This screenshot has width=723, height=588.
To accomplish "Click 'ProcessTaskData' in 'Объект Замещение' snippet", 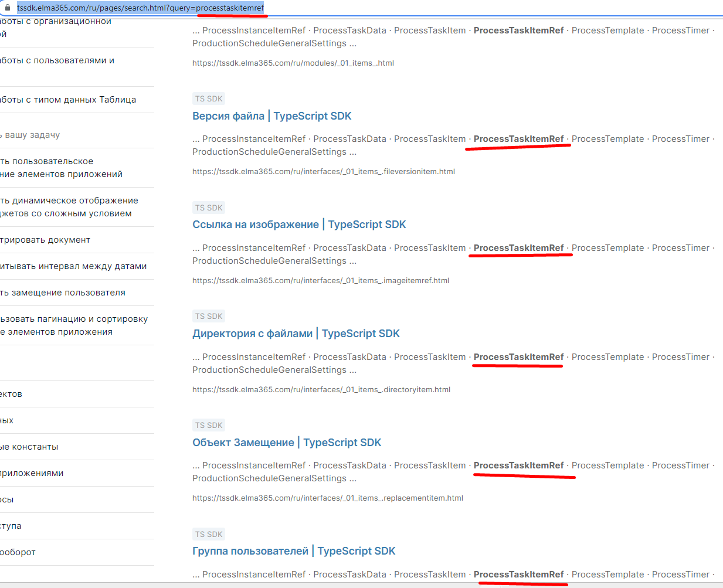I will tap(350, 465).
